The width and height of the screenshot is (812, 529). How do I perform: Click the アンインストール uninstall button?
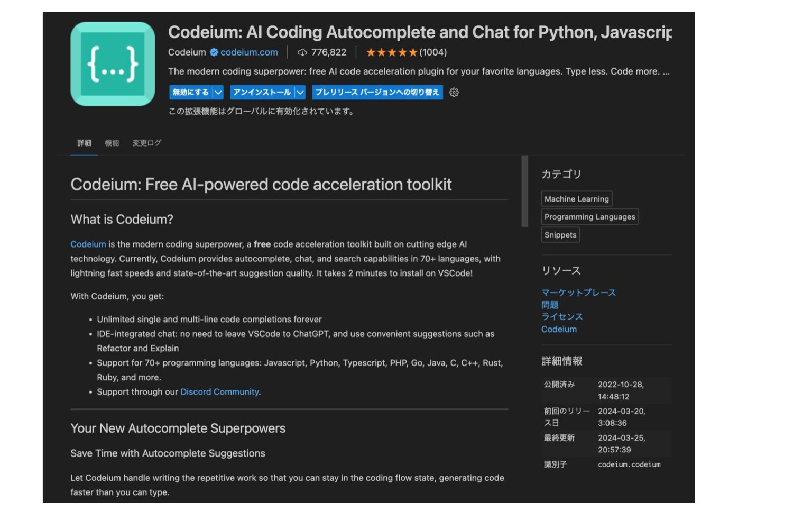[261, 92]
